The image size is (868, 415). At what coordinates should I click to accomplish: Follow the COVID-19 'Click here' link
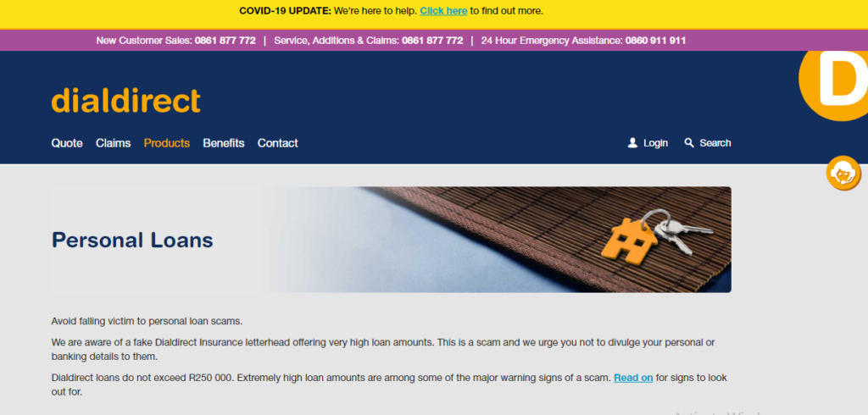click(x=443, y=10)
